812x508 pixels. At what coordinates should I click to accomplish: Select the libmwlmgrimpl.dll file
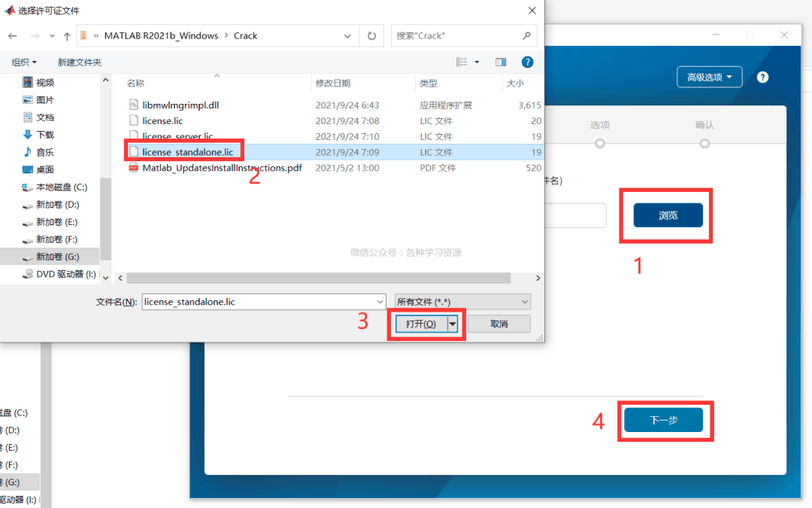pos(181,105)
